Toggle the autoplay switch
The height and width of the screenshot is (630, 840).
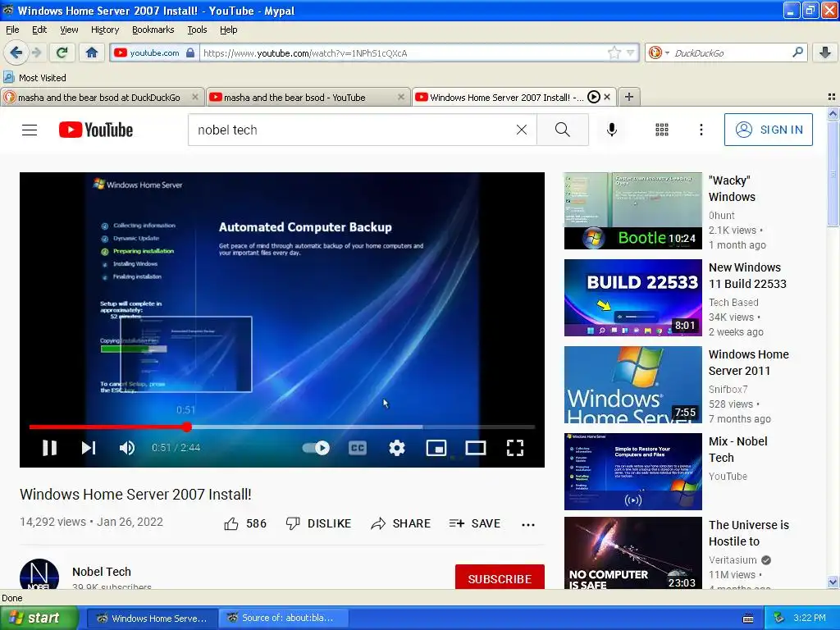[316, 448]
